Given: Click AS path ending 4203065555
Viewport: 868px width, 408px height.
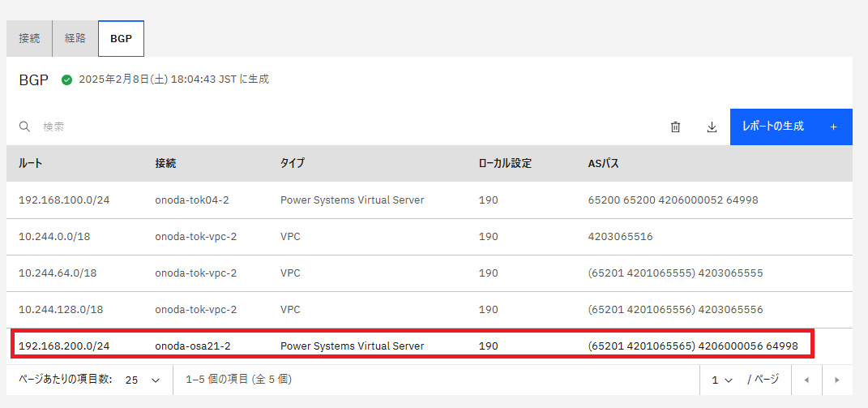Looking at the screenshot, I should [x=675, y=273].
